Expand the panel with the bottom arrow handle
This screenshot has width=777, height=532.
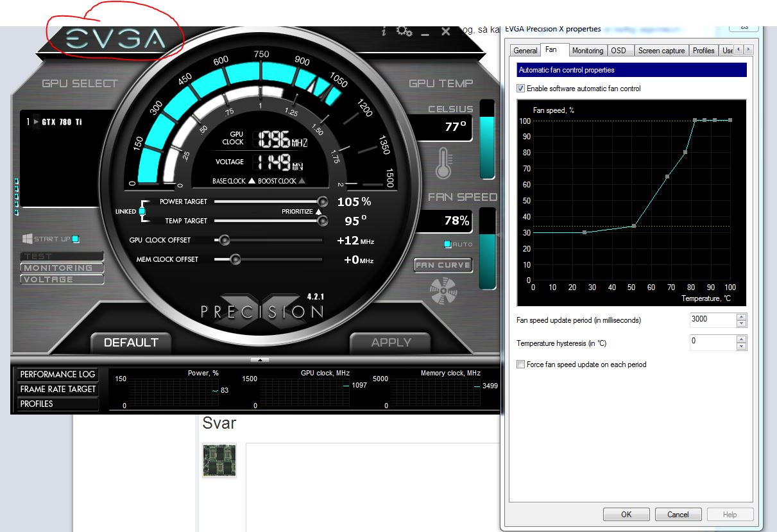(x=260, y=359)
